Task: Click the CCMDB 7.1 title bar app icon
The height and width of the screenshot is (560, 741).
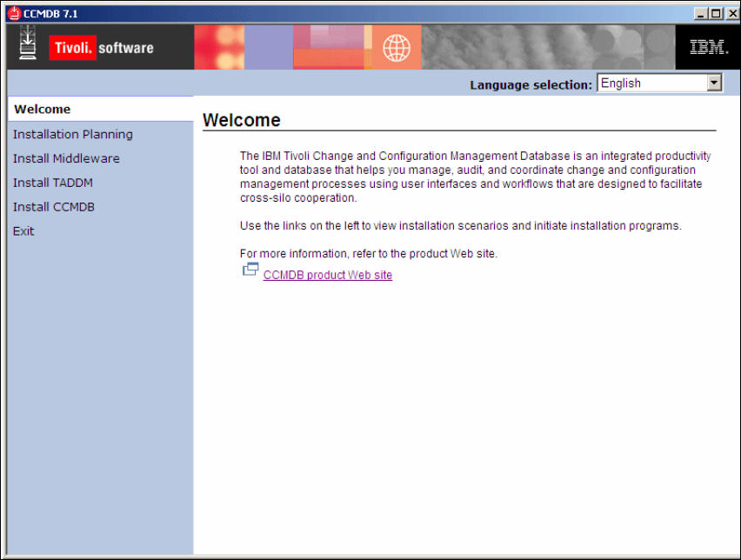Action: (x=14, y=13)
